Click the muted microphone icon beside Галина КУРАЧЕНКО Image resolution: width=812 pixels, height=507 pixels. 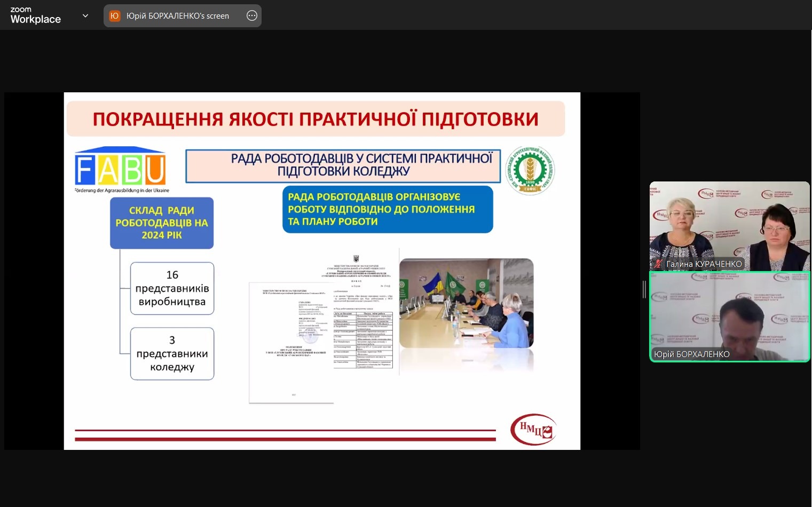[659, 264]
